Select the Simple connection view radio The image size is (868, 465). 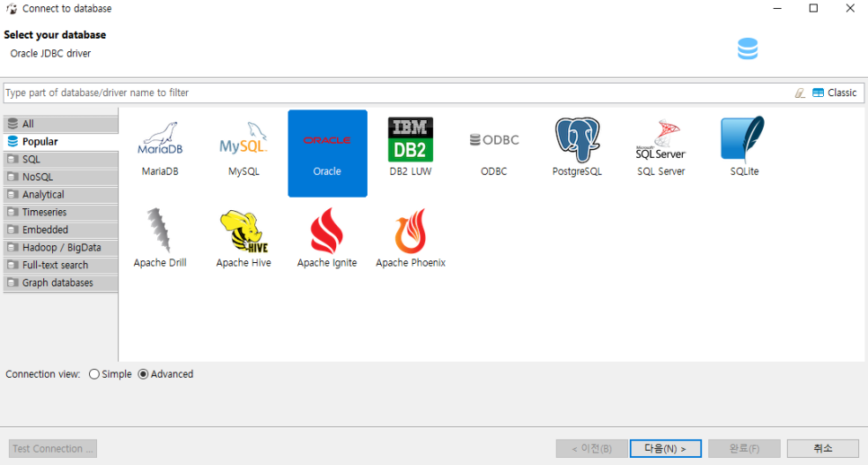[94, 374]
